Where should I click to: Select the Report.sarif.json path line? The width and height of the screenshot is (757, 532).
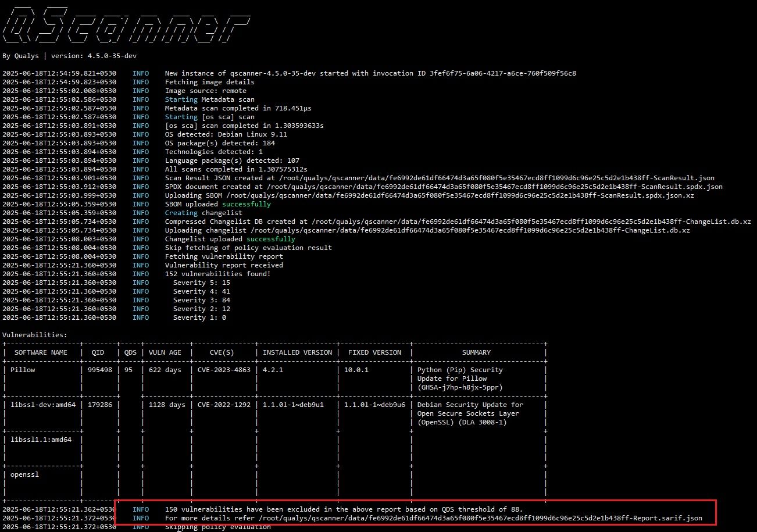[433, 518]
